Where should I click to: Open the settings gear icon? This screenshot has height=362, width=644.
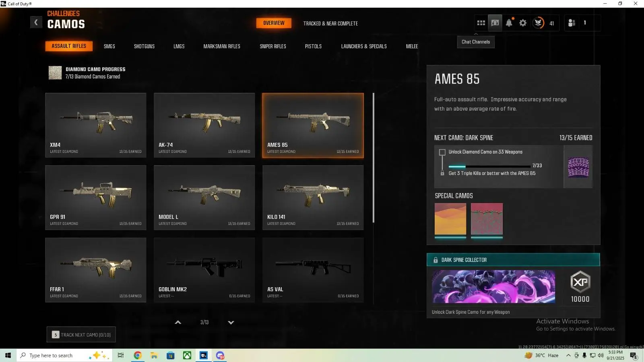click(x=523, y=23)
